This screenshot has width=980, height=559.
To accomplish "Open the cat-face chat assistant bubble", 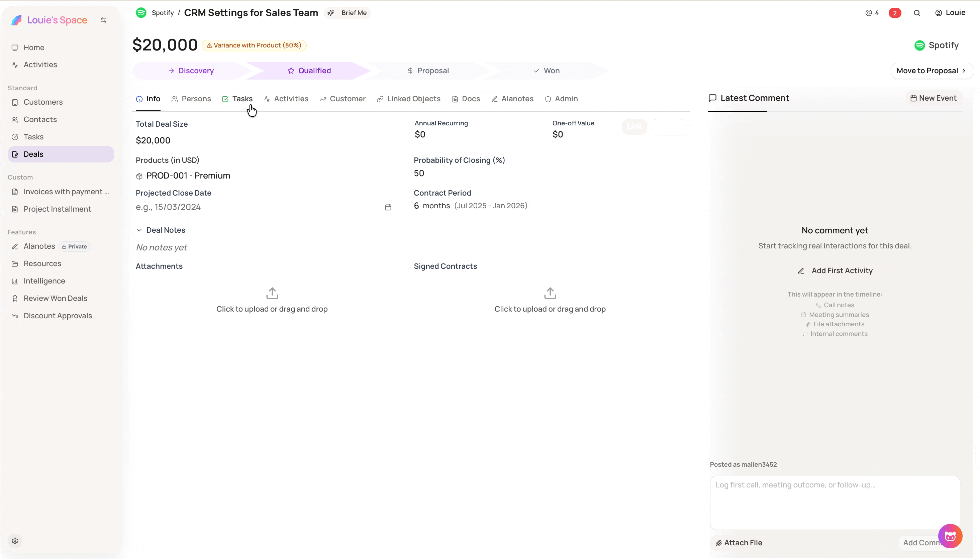I will (950, 536).
